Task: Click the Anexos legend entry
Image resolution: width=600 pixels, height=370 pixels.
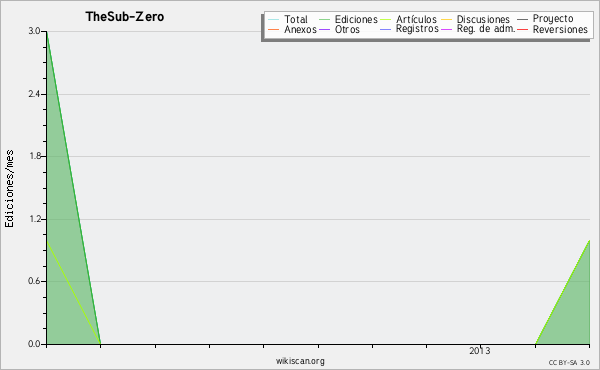Action: (300, 29)
